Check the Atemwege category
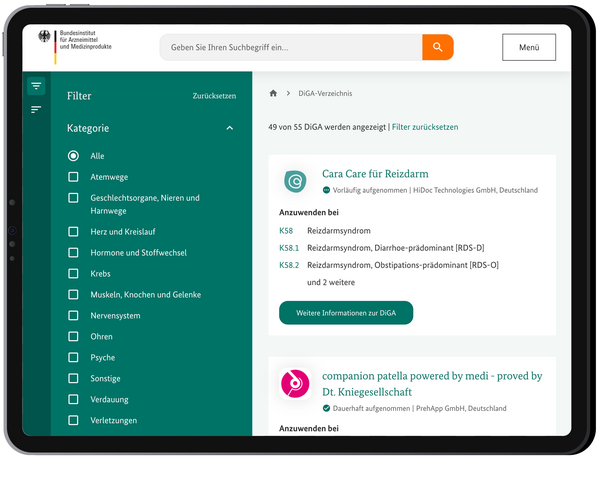Screen dimensions: 600x479 (x=73, y=177)
